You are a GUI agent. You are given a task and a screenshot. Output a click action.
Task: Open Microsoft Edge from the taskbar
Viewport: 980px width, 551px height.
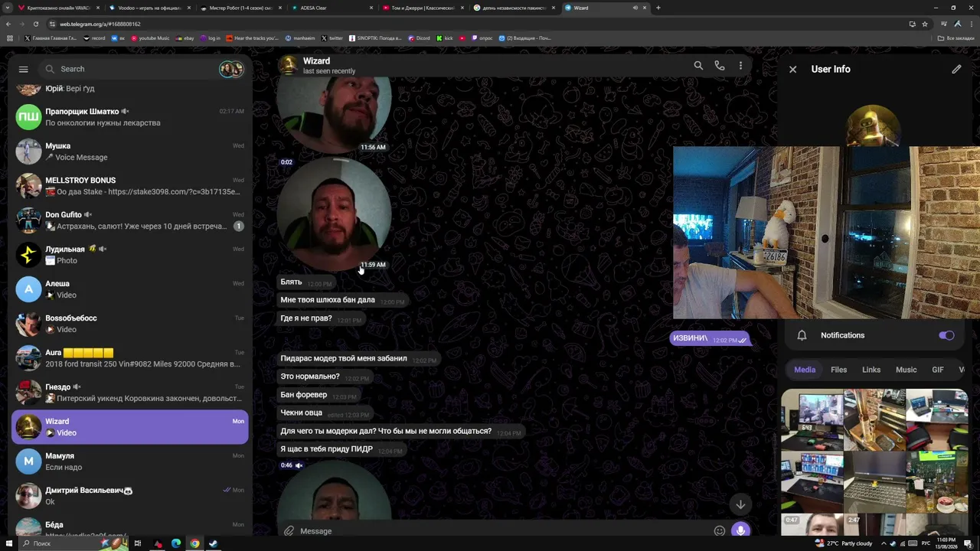pos(176,543)
